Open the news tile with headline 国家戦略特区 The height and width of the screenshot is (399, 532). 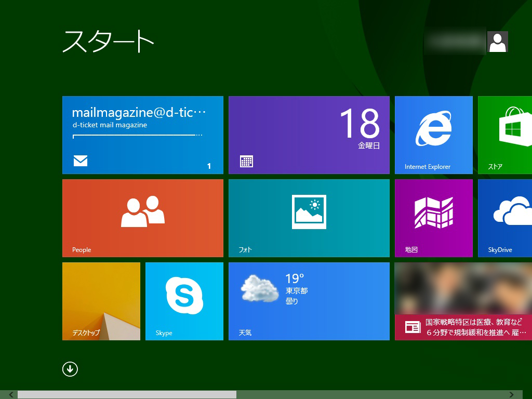coord(463,301)
